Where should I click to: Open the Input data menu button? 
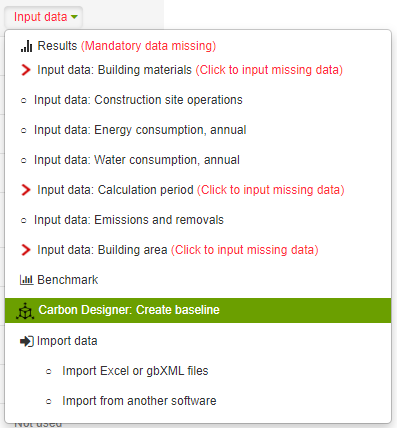(x=43, y=17)
